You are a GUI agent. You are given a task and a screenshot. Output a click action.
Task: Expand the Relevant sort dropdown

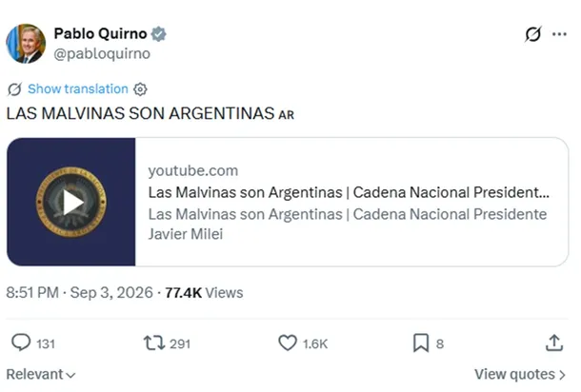pyautogui.click(x=41, y=374)
